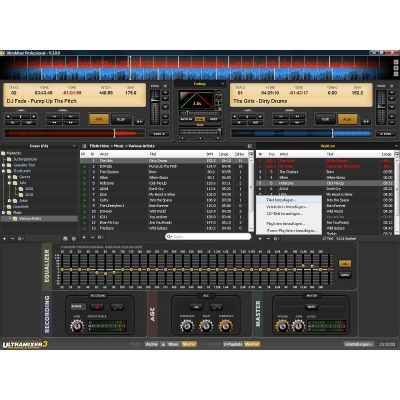Image resolution: width=400 pixels, height=400 pixels.
Task: Click the column settings icon in archive list header
Action: pyautogui.click(x=251, y=154)
